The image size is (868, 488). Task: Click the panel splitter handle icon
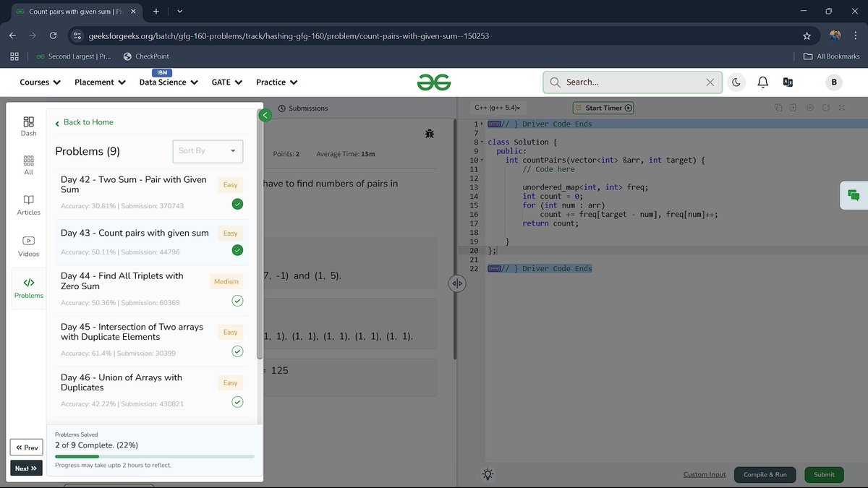coord(456,283)
